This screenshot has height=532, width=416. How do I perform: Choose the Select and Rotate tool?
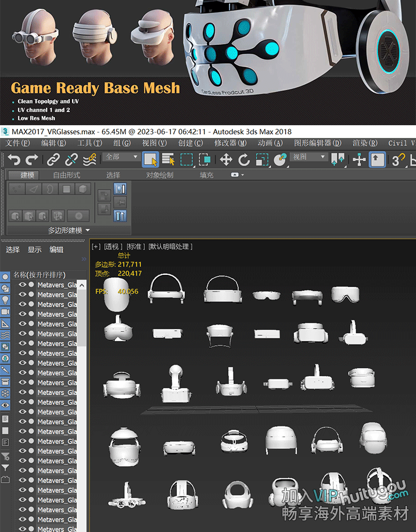click(x=244, y=160)
